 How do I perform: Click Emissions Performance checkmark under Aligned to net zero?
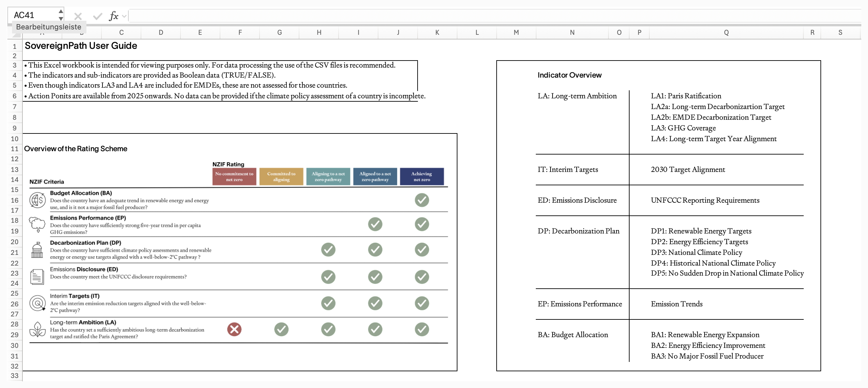pos(375,224)
